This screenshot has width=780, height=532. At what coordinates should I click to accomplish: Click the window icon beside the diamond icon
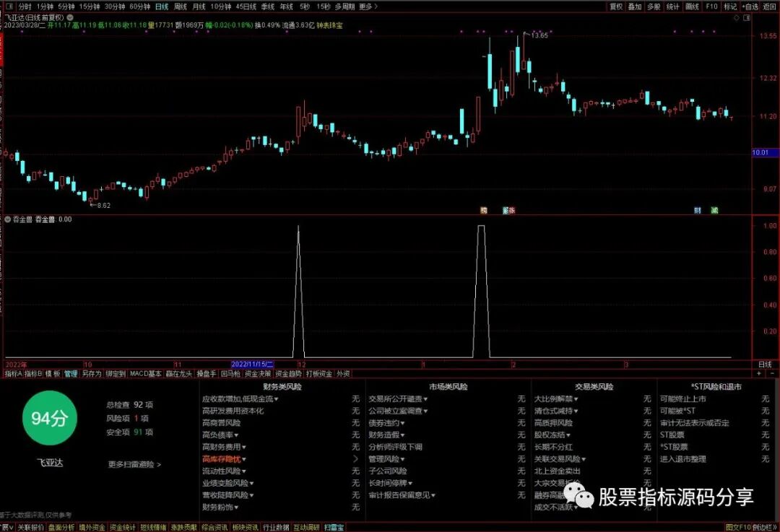[747, 17]
